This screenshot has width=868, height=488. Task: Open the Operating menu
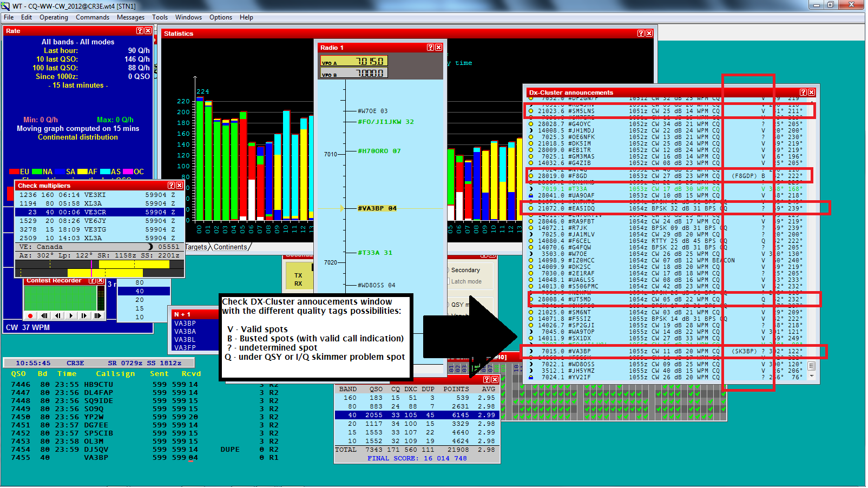(x=54, y=17)
